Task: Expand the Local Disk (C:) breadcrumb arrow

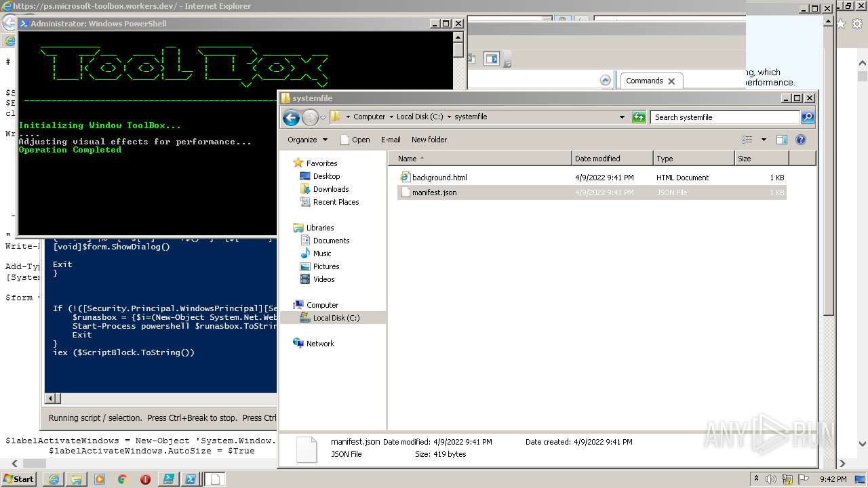Action: pos(449,117)
